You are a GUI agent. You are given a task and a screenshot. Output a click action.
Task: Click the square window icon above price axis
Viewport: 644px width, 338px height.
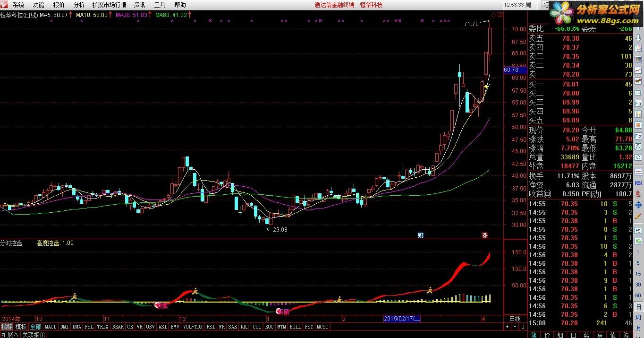500,15
